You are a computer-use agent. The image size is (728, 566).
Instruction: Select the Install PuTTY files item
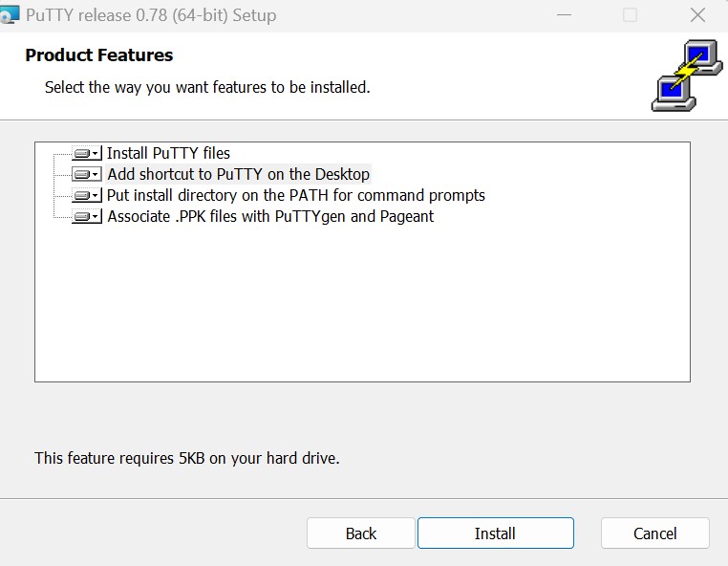[x=168, y=153]
